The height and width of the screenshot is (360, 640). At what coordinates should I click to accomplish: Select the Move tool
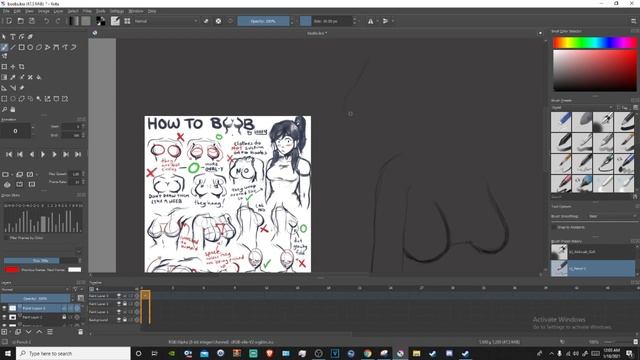point(13,67)
